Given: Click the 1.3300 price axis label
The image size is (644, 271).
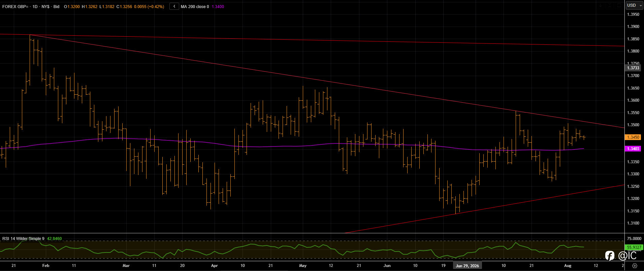Looking at the screenshot, I should pos(633,174).
